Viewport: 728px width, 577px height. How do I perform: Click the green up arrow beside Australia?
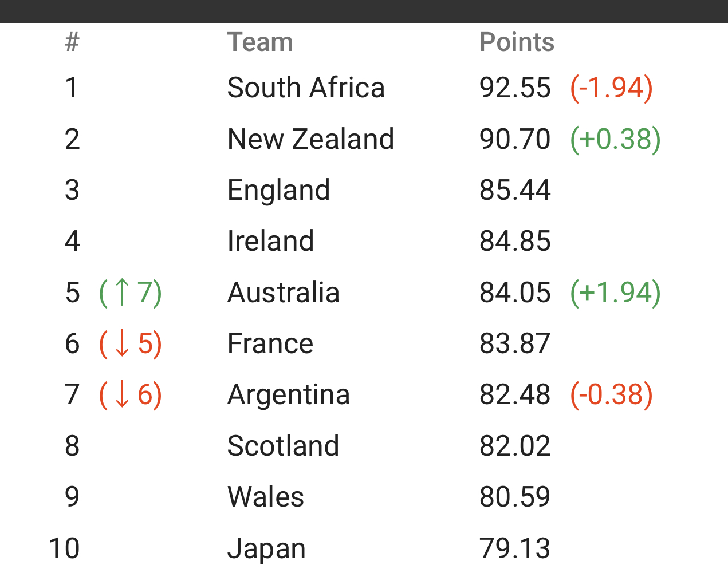click(x=121, y=292)
